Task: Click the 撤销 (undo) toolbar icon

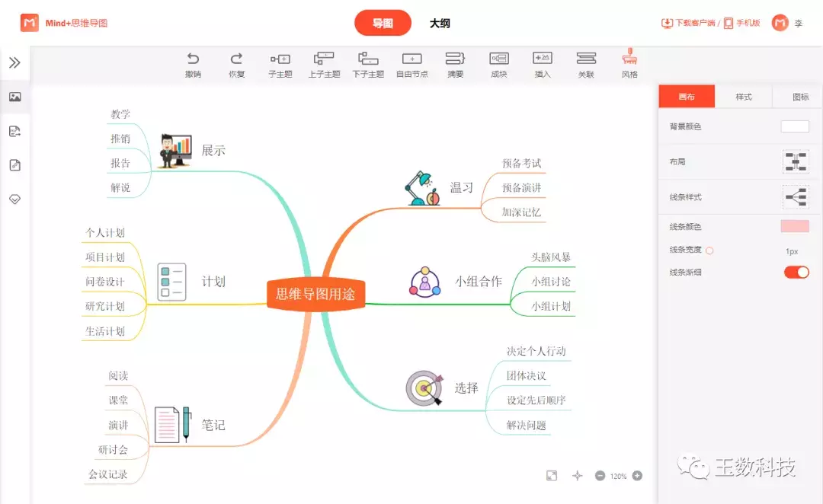Action: [193, 59]
